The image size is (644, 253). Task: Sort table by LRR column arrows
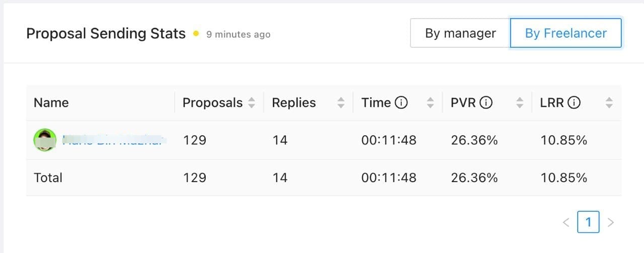[609, 103]
